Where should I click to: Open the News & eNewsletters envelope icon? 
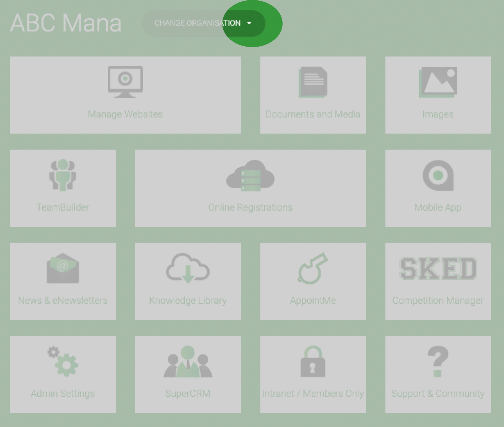(63, 268)
